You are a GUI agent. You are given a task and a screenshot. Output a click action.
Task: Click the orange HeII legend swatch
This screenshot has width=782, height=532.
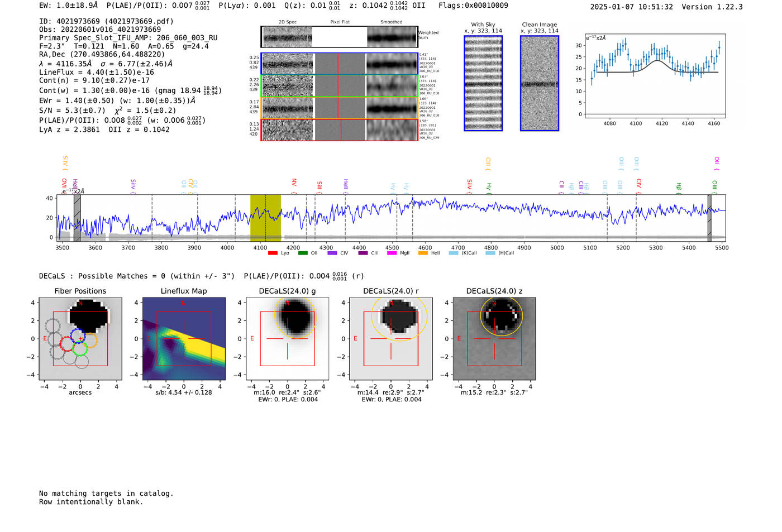[423, 253]
